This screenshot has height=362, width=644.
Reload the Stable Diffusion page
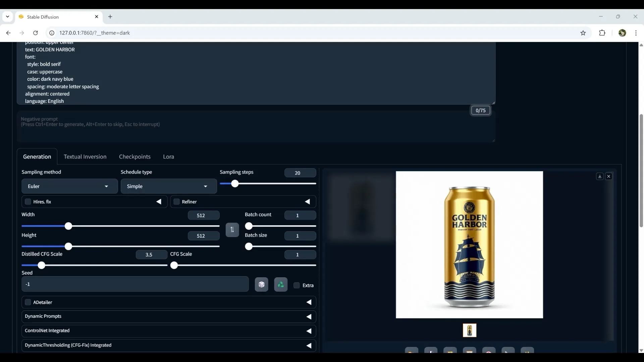pyautogui.click(x=36, y=33)
